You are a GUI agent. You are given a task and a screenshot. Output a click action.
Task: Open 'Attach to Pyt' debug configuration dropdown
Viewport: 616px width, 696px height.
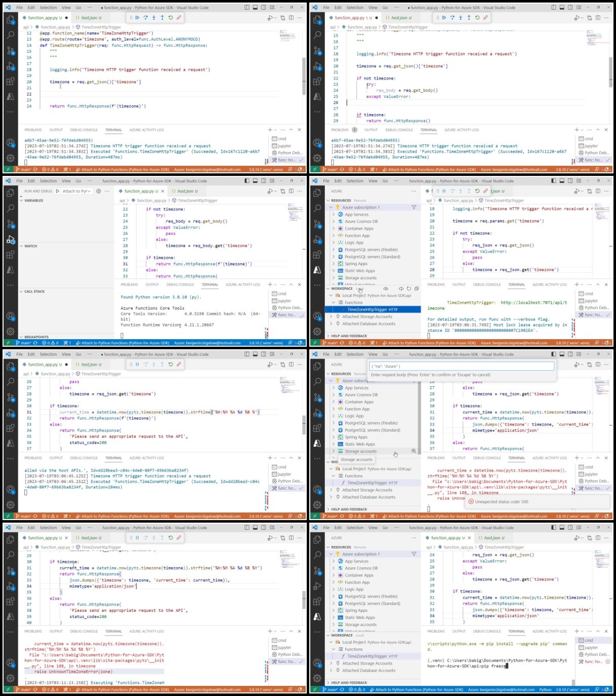click(x=77, y=191)
